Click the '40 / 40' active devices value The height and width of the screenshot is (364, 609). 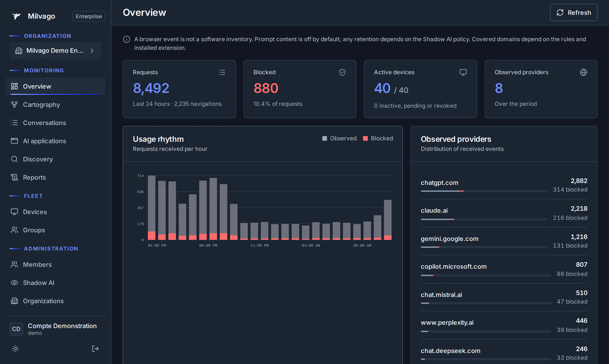pyautogui.click(x=391, y=88)
